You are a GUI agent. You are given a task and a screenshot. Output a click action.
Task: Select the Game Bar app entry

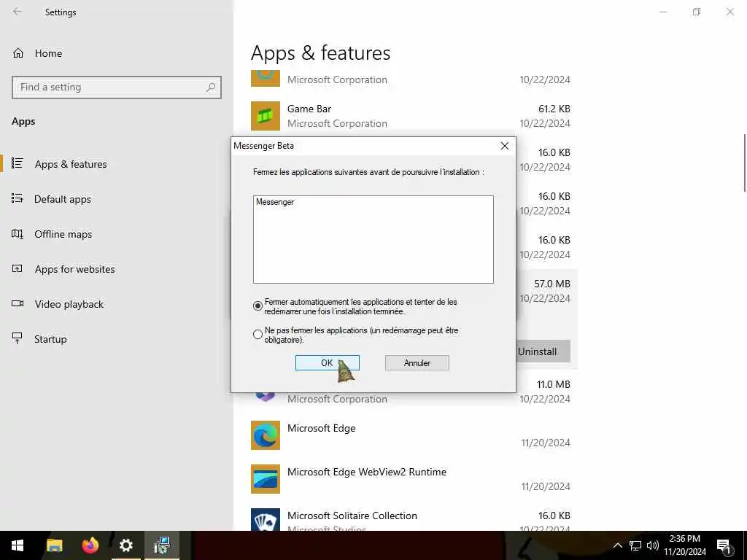click(411, 116)
